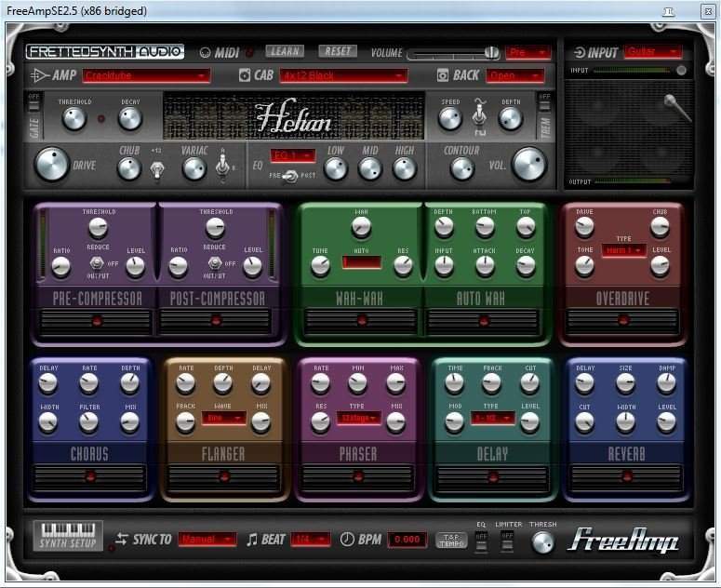Click the MIDI Reset button

[337, 52]
